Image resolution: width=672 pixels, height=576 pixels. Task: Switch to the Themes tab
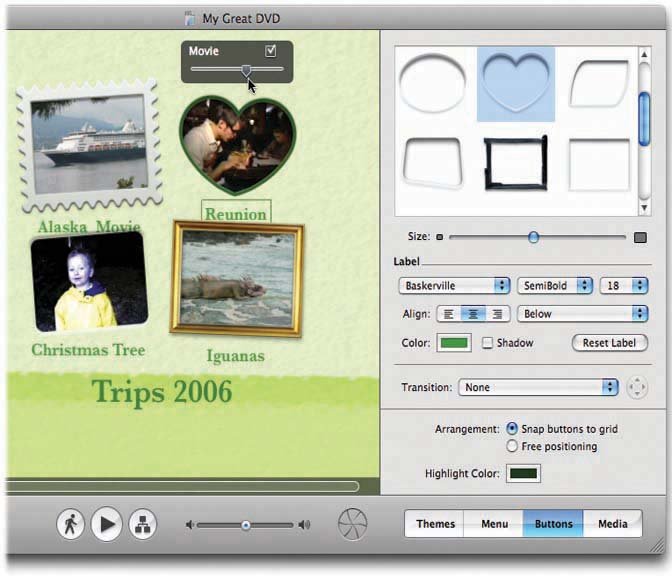[435, 524]
